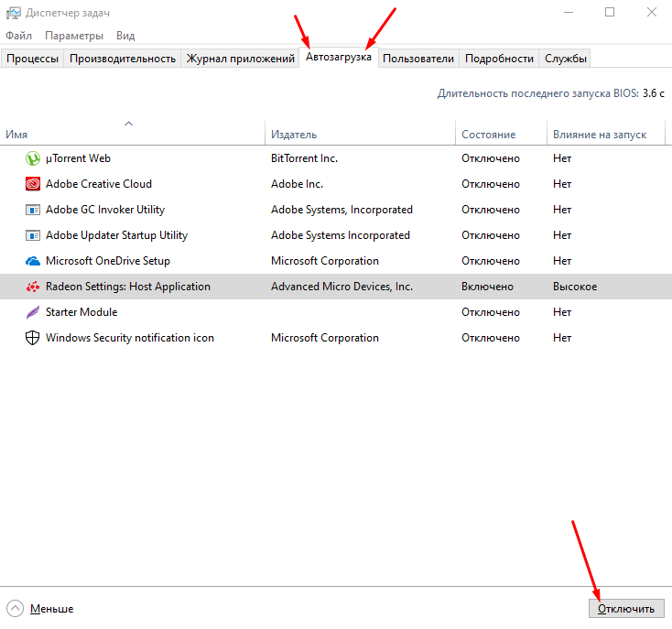Sort by the Издатель column header
The image size is (672, 629).
tap(360, 135)
